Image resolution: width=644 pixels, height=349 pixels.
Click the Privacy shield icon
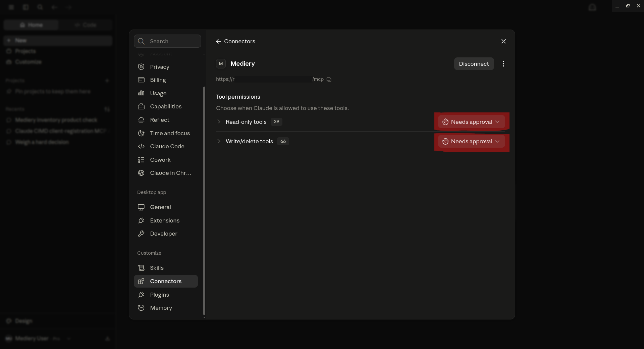tap(141, 67)
